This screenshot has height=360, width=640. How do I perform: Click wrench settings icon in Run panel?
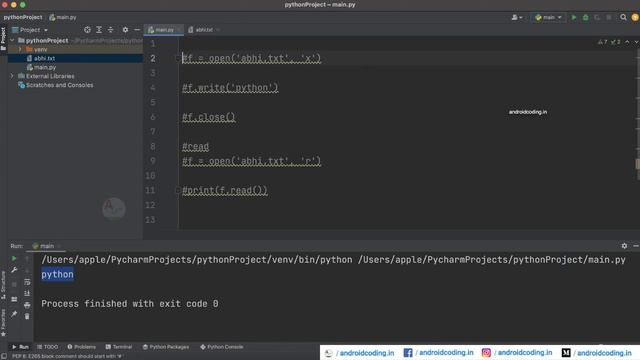click(14, 270)
